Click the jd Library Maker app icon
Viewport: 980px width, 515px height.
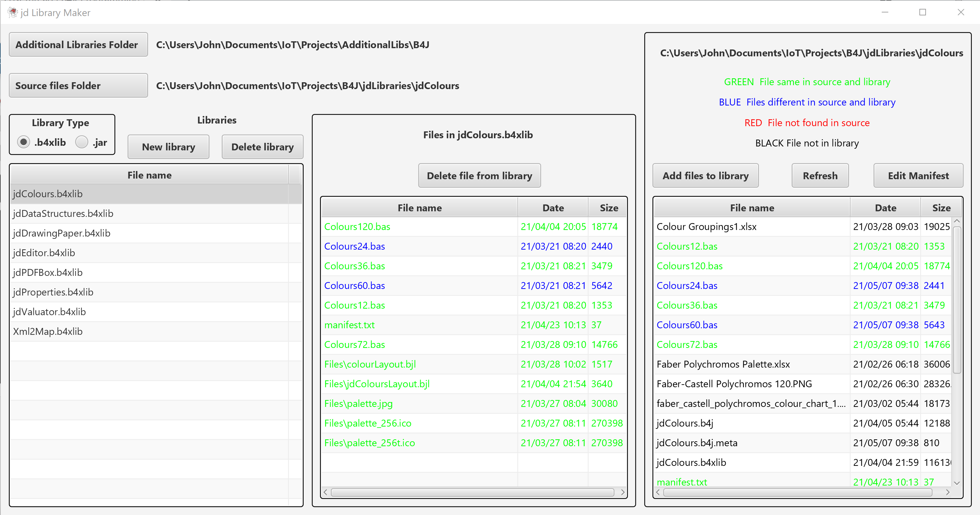pyautogui.click(x=12, y=12)
